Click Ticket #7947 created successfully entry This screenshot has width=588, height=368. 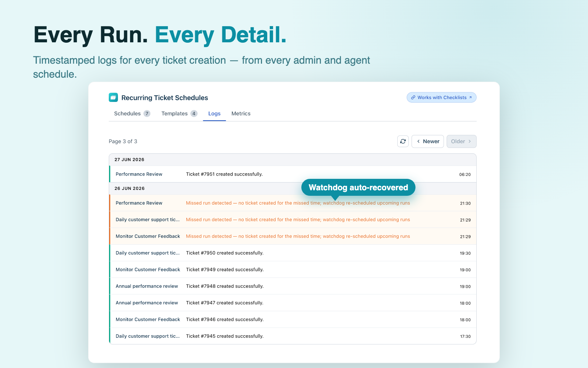point(293,303)
